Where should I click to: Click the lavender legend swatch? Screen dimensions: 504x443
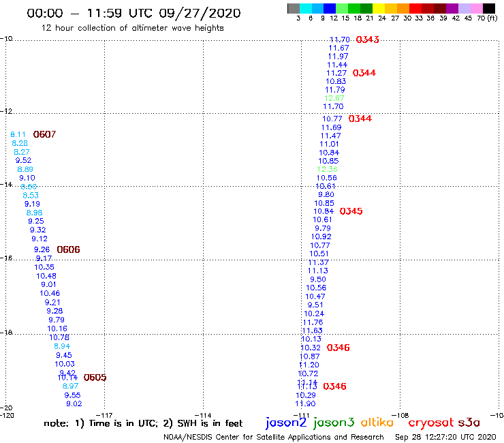click(x=464, y=8)
